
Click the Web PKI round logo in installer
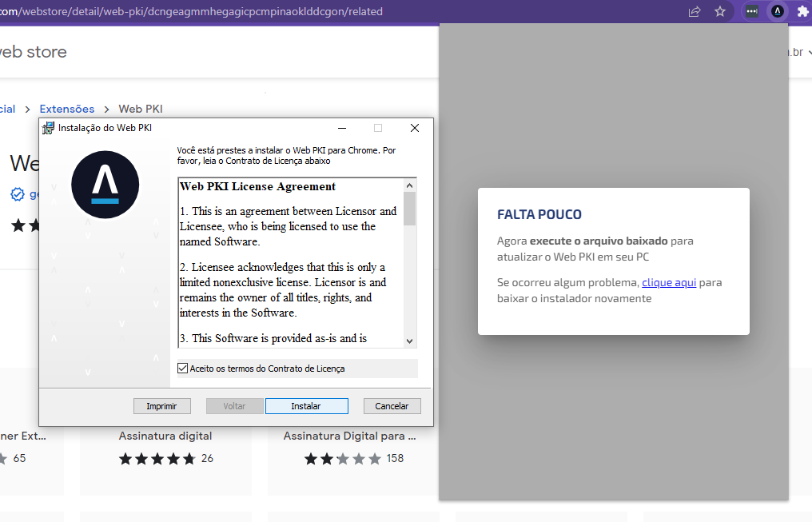tap(105, 185)
